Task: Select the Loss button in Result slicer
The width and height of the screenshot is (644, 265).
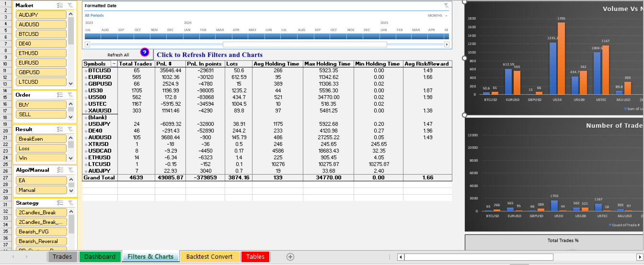Action: coord(41,148)
